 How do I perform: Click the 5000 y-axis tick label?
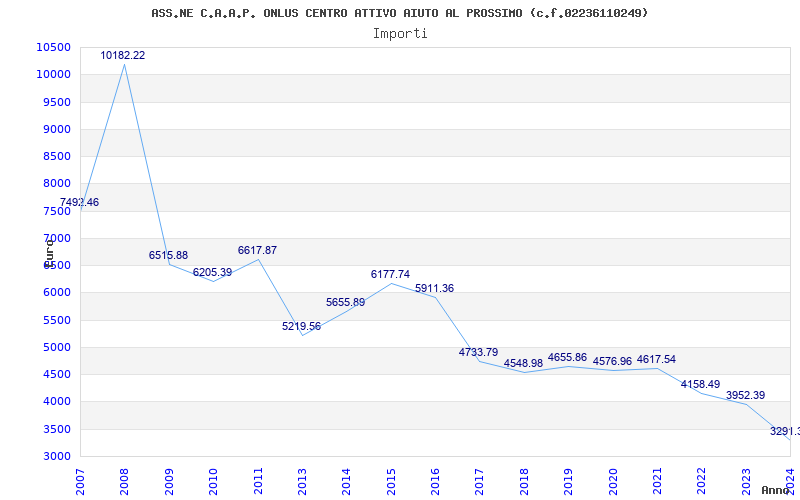[57, 347]
